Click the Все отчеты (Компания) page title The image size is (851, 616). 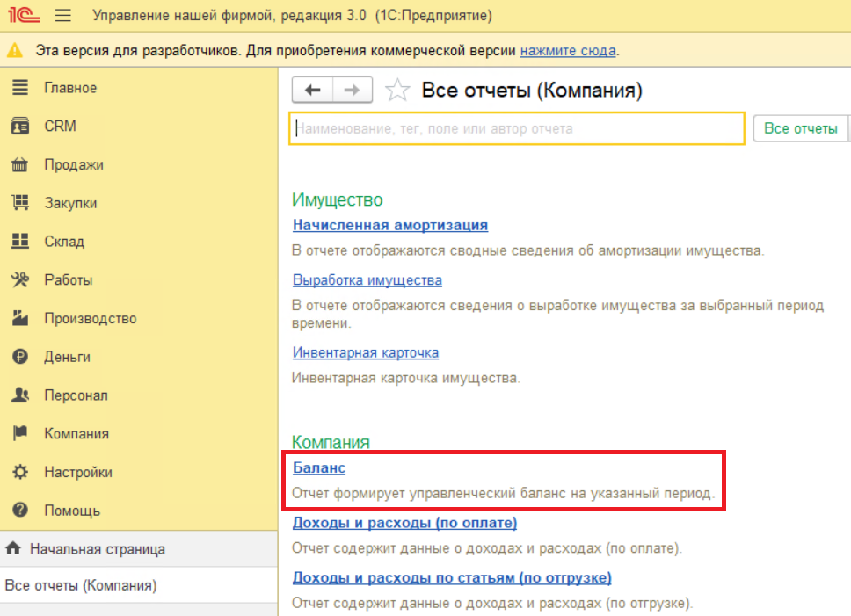click(x=532, y=90)
